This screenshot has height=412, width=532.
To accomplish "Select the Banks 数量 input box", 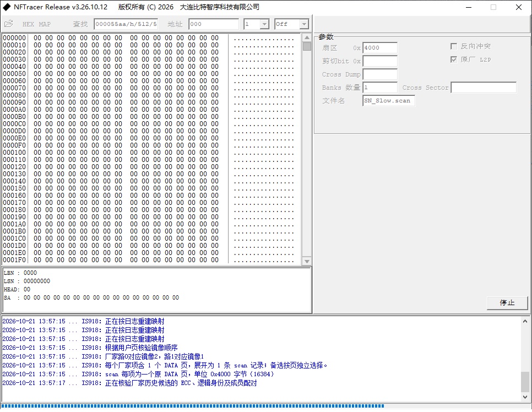I will pyautogui.click(x=379, y=88).
